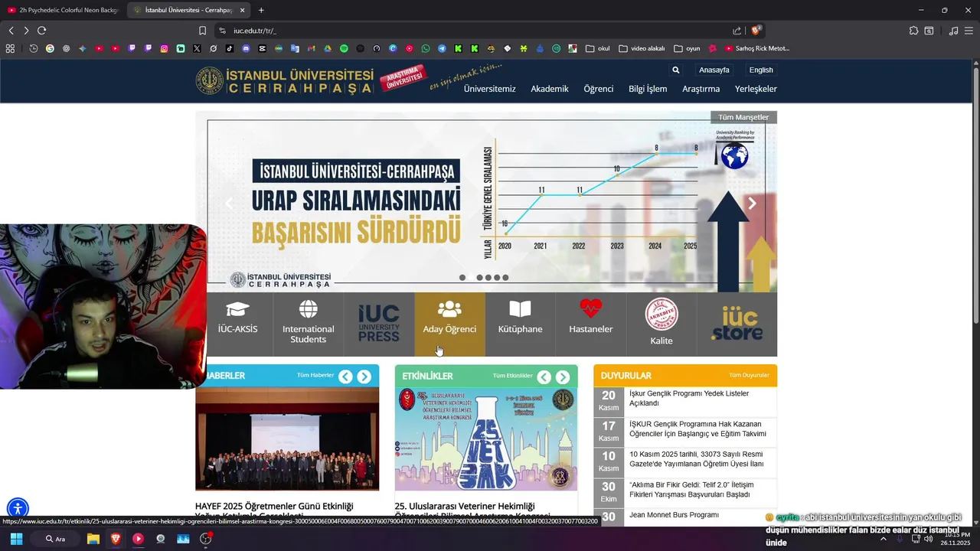Viewport: 980px width, 551px height.
Task: Open the okul bookmarks folder
Action: click(597, 48)
